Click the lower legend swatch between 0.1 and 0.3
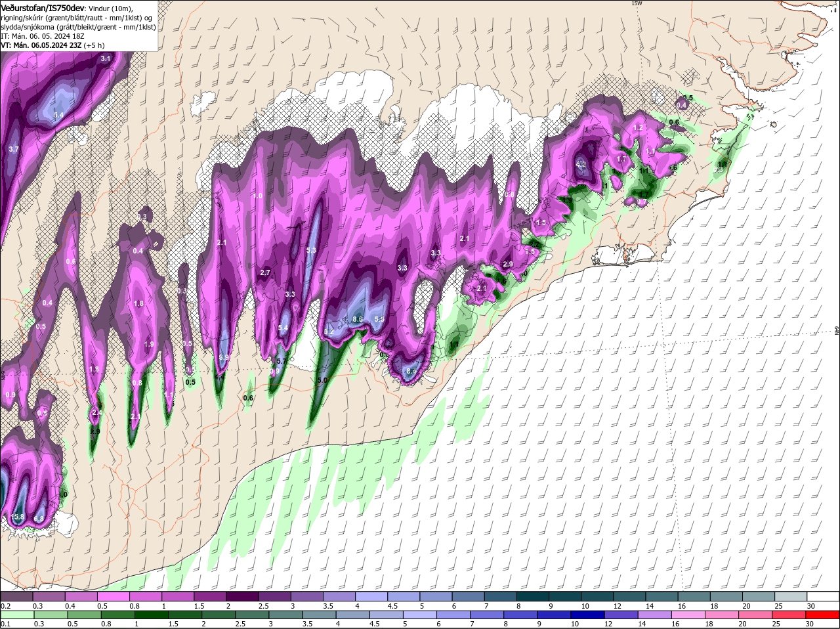This screenshot has width=840, height=629. click(16, 615)
